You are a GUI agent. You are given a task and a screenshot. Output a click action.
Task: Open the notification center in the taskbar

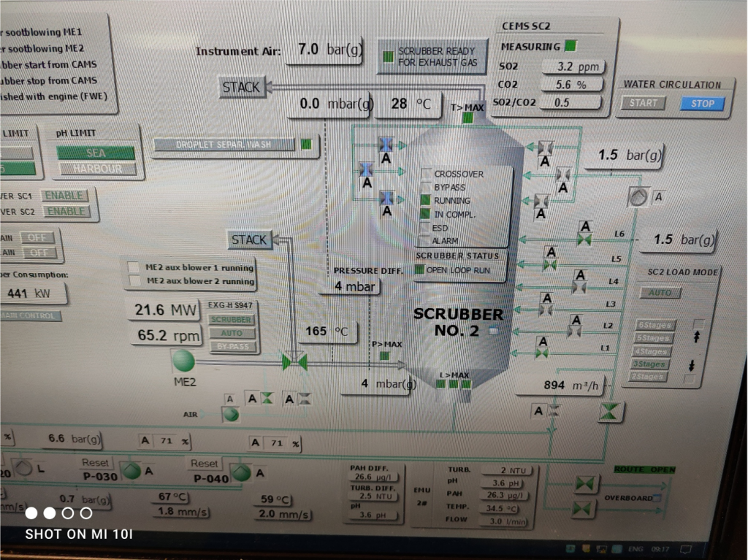(685, 550)
